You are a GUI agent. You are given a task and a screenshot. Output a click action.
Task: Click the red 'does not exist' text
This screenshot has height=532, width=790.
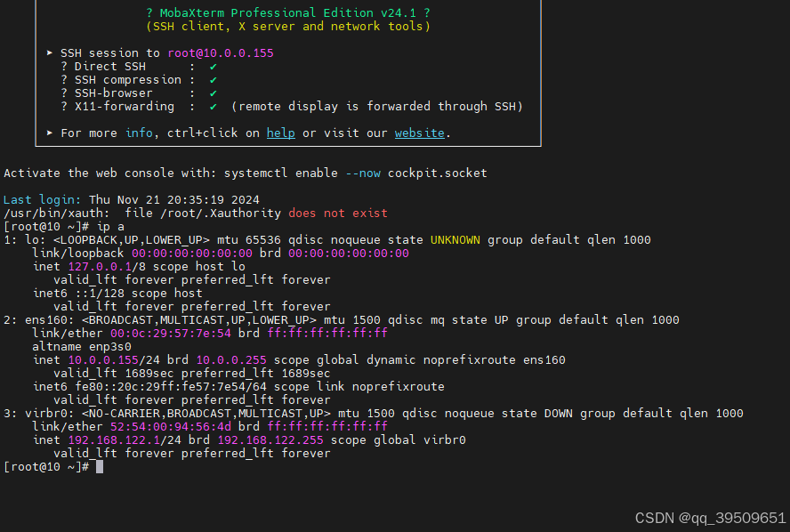[337, 214]
